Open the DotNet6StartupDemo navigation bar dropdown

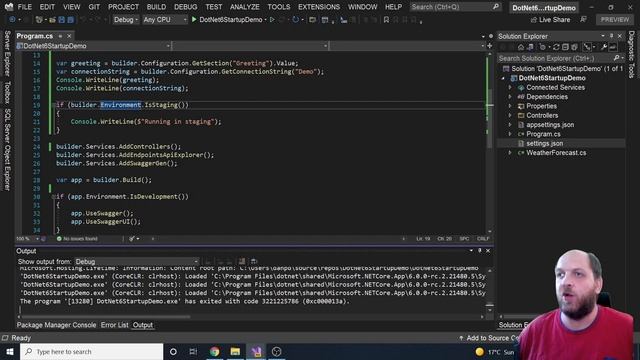(93, 46)
